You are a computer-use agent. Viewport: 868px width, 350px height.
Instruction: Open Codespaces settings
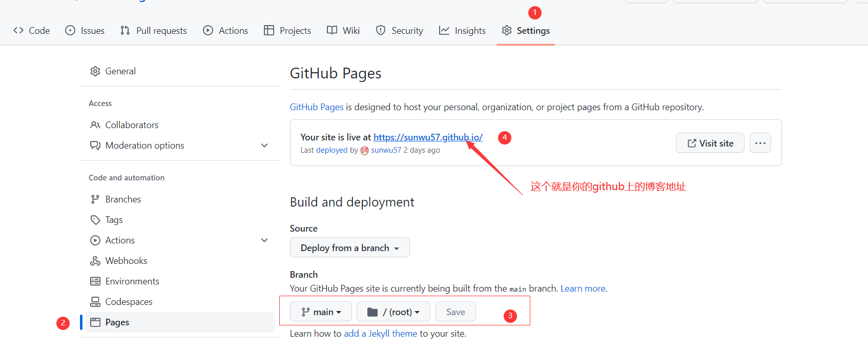(x=180, y=302)
